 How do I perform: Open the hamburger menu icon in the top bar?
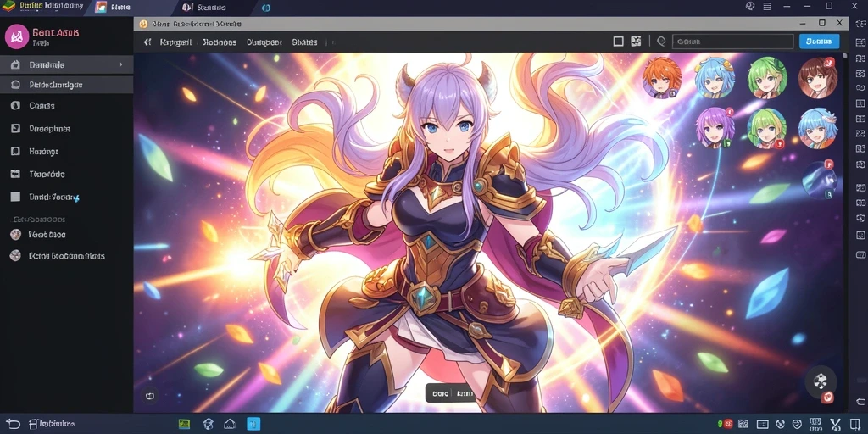pos(766,7)
